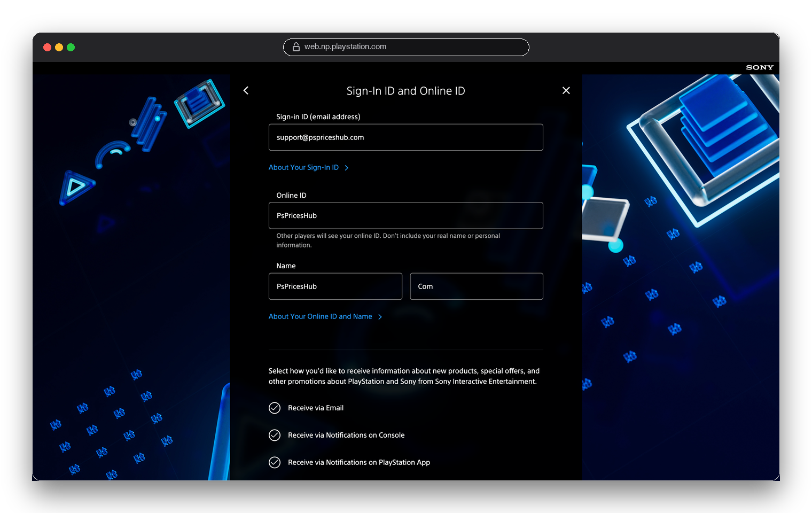The width and height of the screenshot is (812, 513).
Task: Click red close window button
Action: click(x=47, y=47)
